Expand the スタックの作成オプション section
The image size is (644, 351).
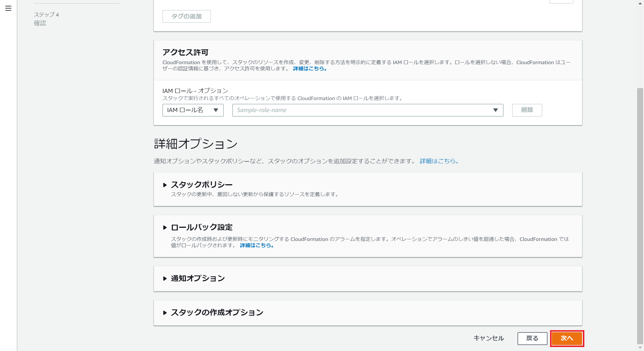coord(165,313)
